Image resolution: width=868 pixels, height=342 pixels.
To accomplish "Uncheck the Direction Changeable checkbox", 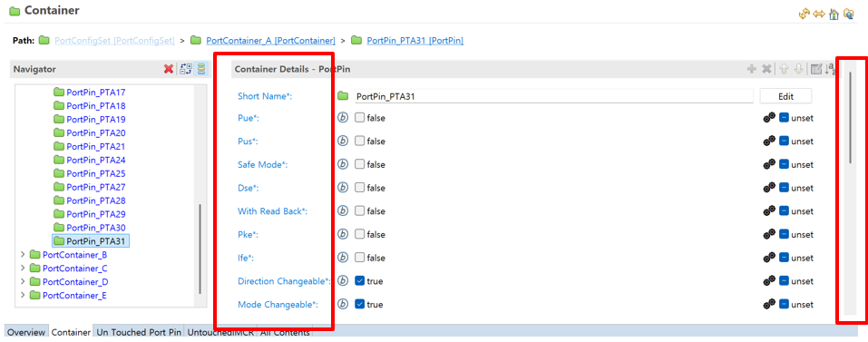I will tap(360, 281).
